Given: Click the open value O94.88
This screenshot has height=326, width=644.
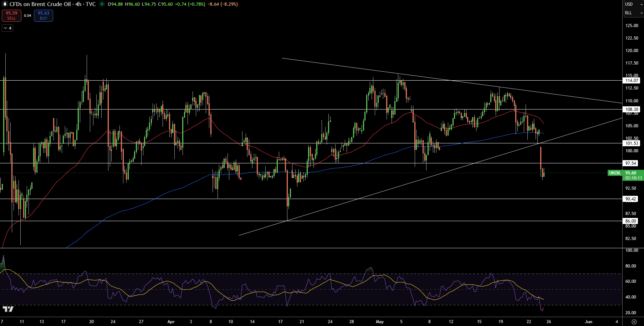Looking at the screenshot, I should (x=115, y=4).
